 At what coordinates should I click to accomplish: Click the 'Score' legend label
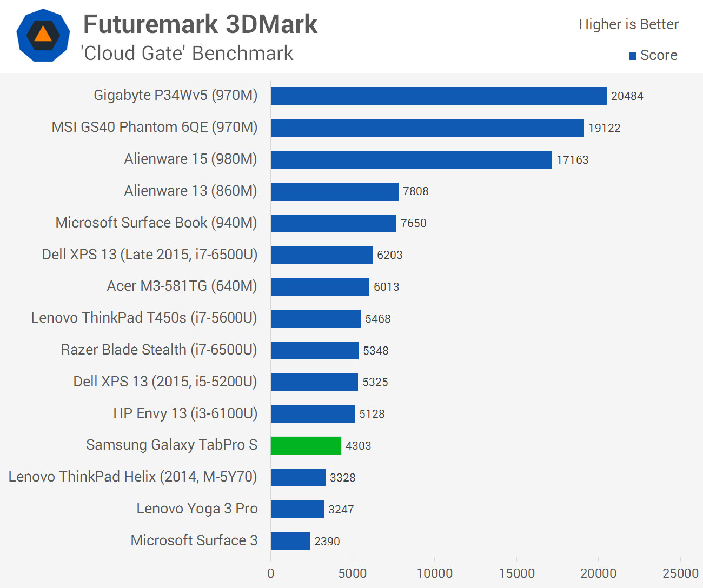point(659,55)
